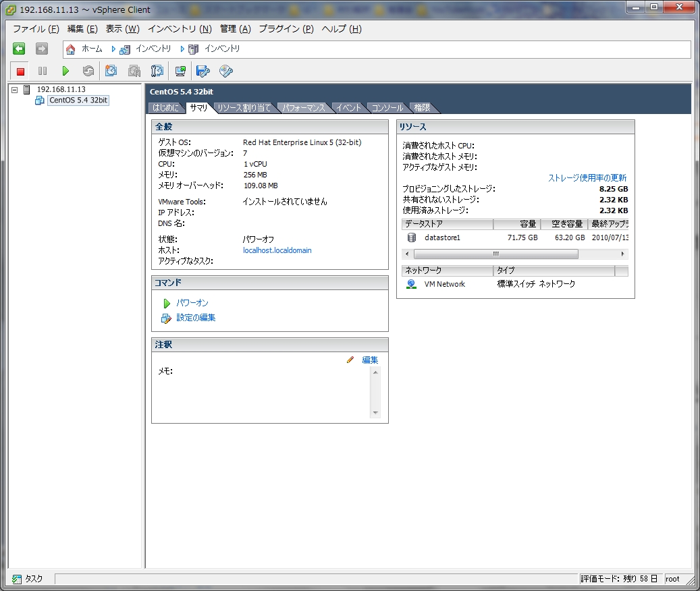Click the datastore scrollbar left arrow
This screenshot has height=591, width=700.
point(406,254)
